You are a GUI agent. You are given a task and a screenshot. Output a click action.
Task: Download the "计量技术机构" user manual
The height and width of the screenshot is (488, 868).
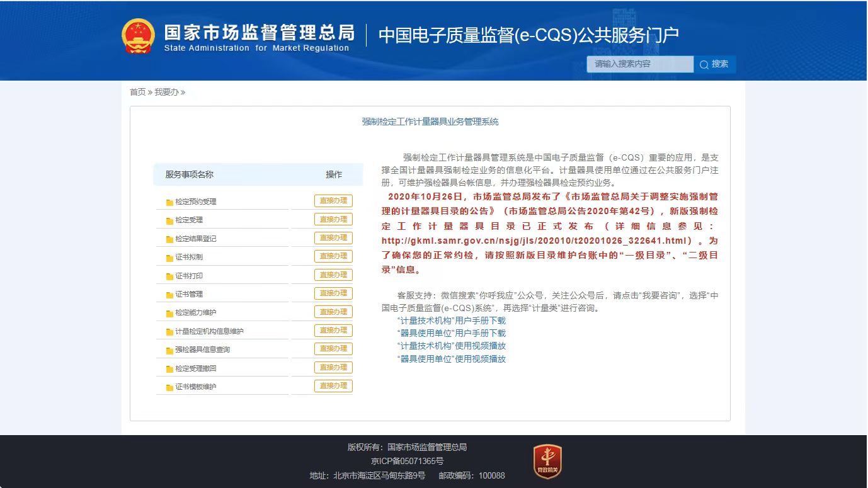coord(452,321)
